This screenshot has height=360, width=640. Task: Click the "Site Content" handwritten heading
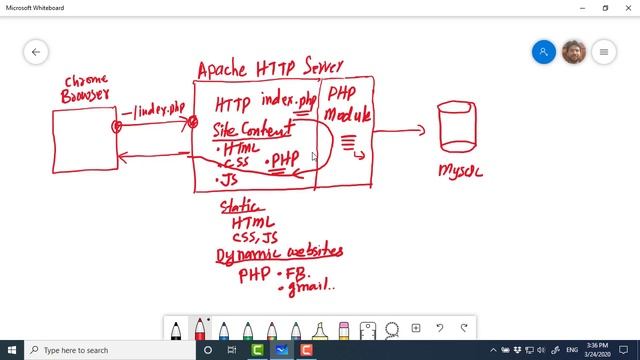[253, 130]
